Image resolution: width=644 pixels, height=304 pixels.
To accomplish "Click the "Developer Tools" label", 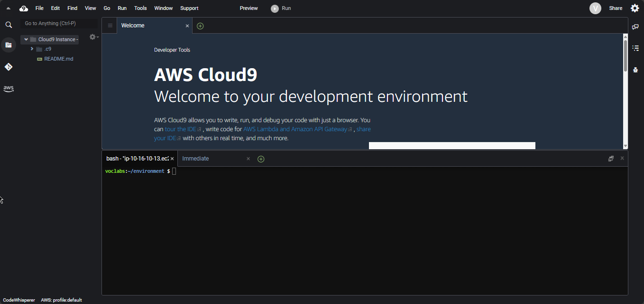I will pyautogui.click(x=172, y=50).
